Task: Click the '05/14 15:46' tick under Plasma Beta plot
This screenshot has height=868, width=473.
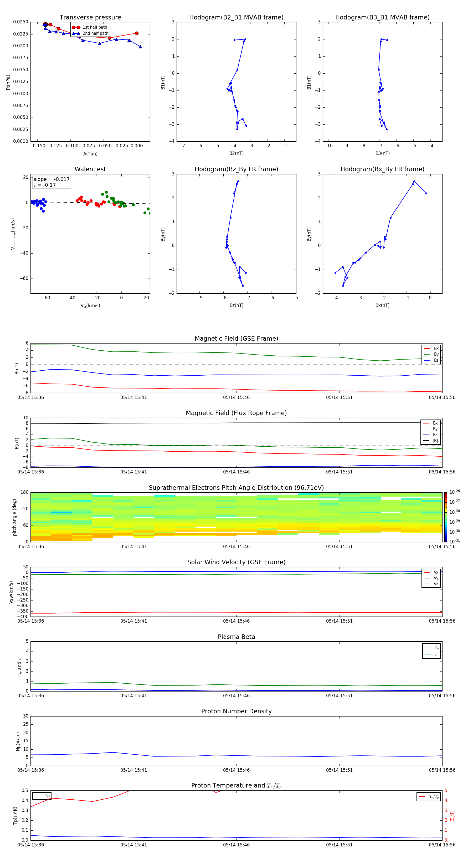Action: click(236, 696)
